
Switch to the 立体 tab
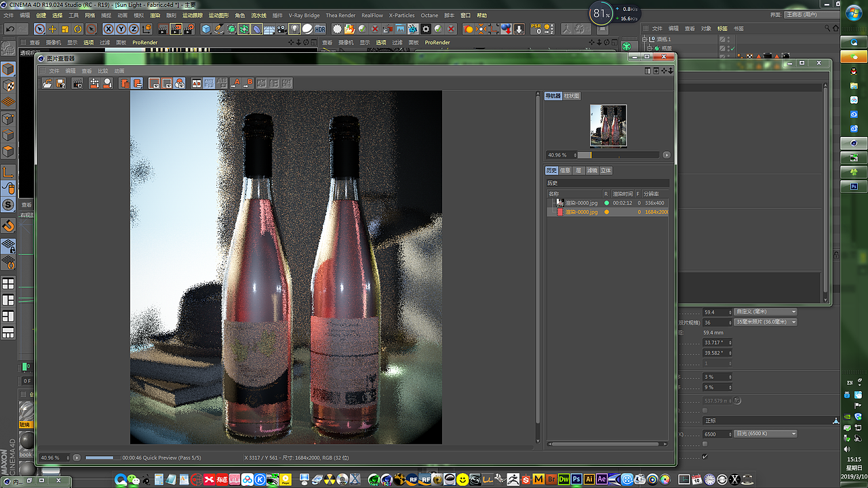pyautogui.click(x=606, y=170)
